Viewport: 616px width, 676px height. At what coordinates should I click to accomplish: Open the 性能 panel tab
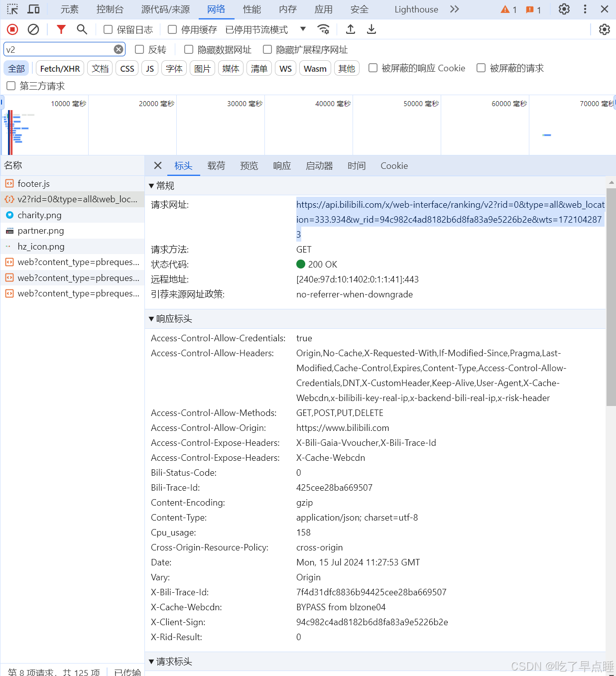252,9
